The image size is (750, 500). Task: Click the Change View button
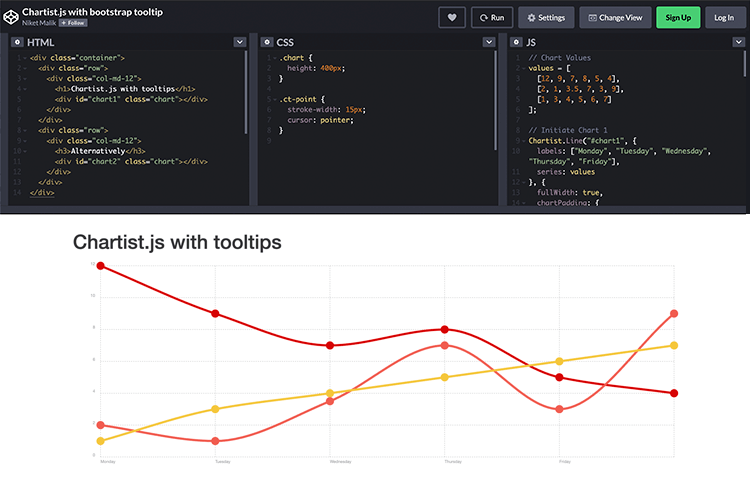[x=615, y=18]
